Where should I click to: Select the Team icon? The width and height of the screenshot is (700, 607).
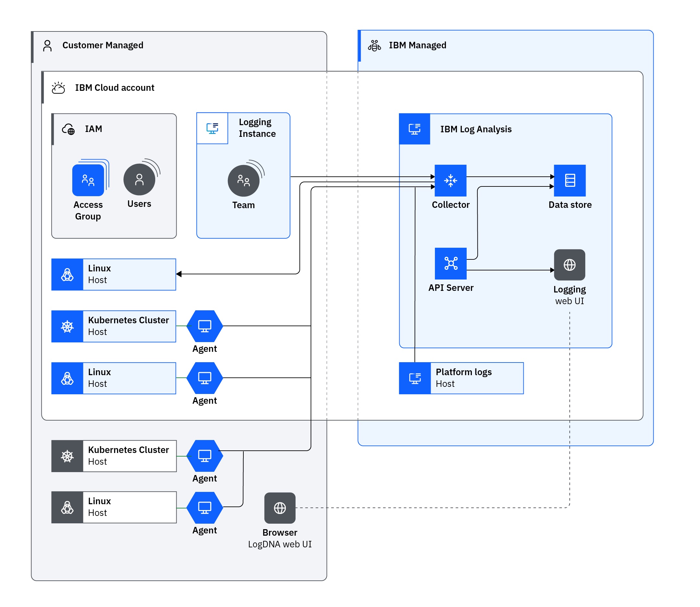point(243,181)
